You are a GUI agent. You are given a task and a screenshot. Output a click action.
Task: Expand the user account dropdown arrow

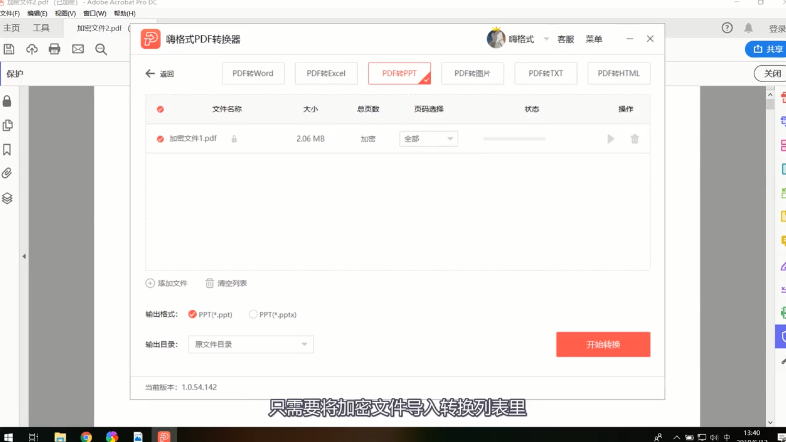pyautogui.click(x=546, y=39)
